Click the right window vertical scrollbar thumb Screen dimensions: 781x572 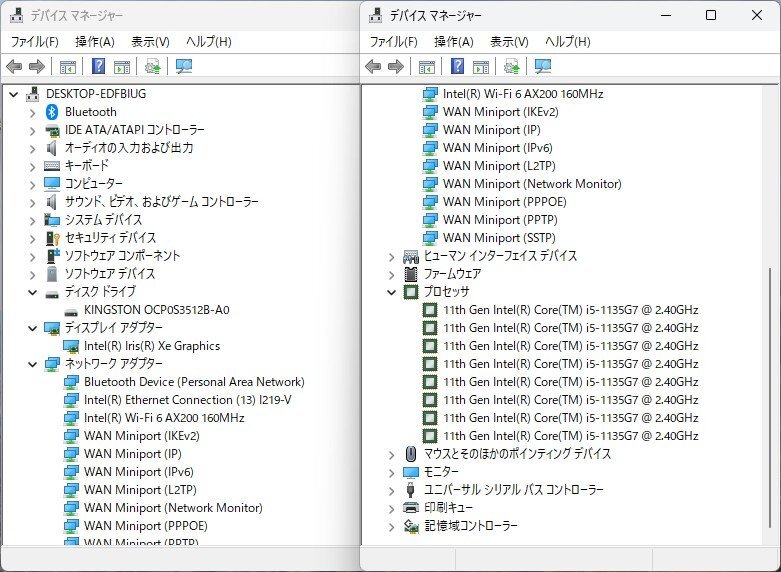(x=770, y=398)
